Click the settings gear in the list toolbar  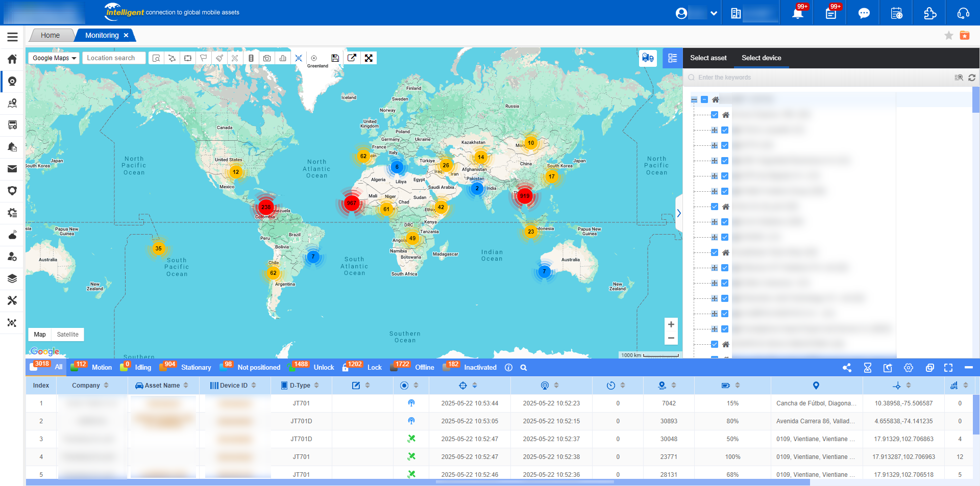pyautogui.click(x=909, y=368)
